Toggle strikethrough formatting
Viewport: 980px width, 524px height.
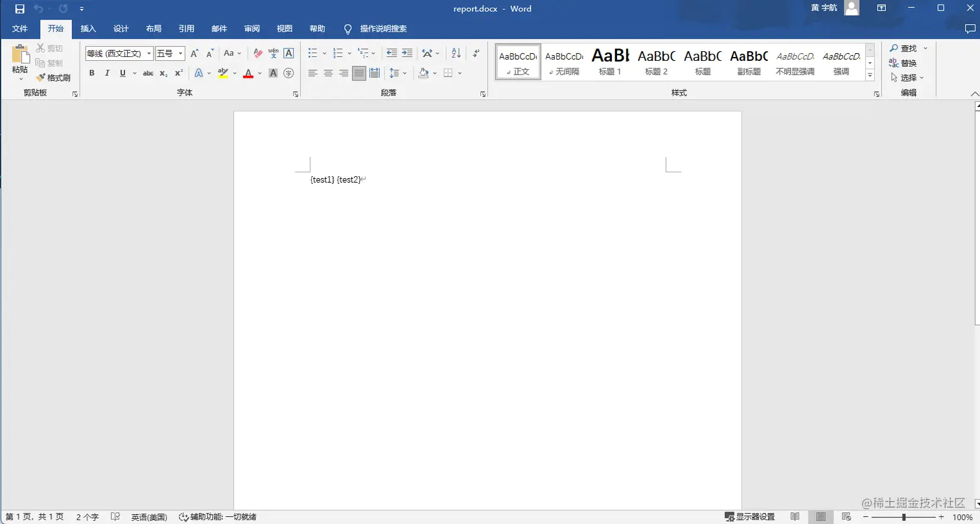(x=148, y=73)
